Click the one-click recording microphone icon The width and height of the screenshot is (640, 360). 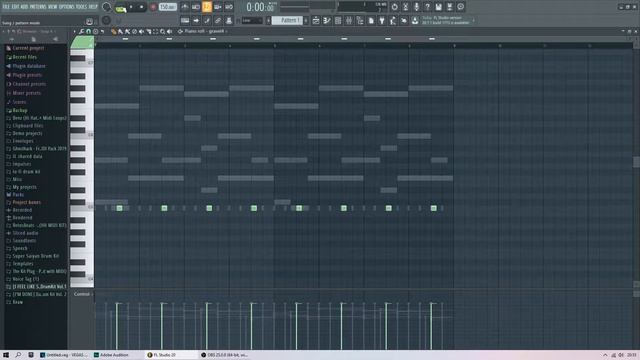pyautogui.click(x=416, y=7)
